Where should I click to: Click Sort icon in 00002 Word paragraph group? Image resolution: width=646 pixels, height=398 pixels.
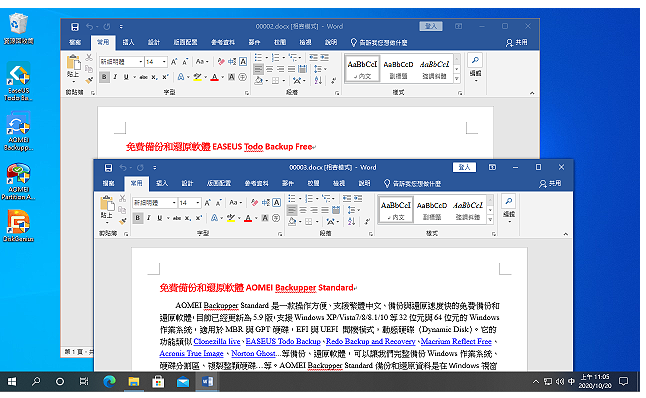[x=318, y=80]
